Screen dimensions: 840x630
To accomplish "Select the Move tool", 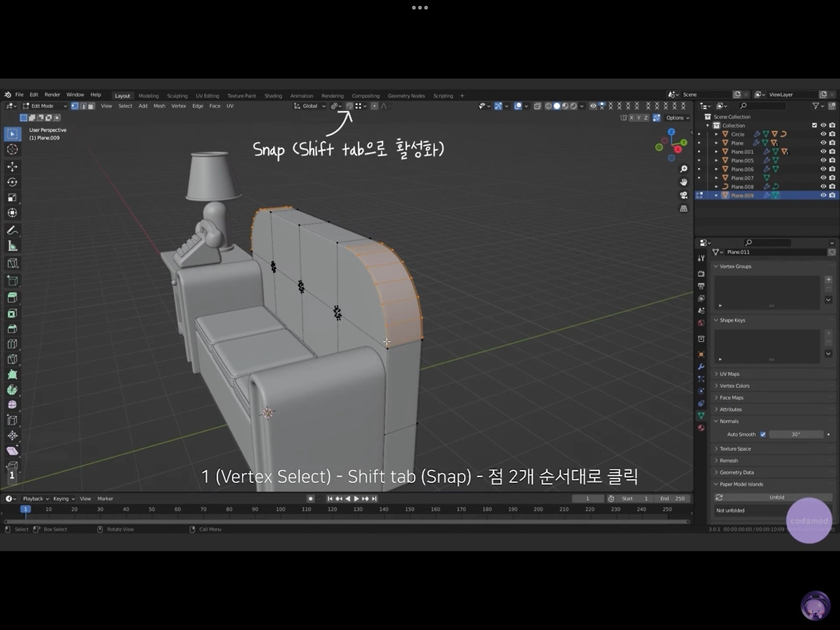I will 12,167.
